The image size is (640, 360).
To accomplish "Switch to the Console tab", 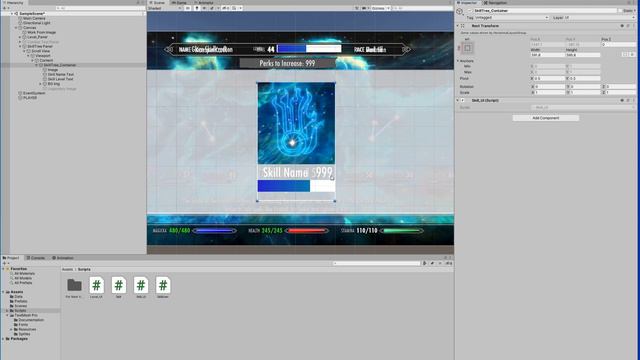I will pos(36,258).
